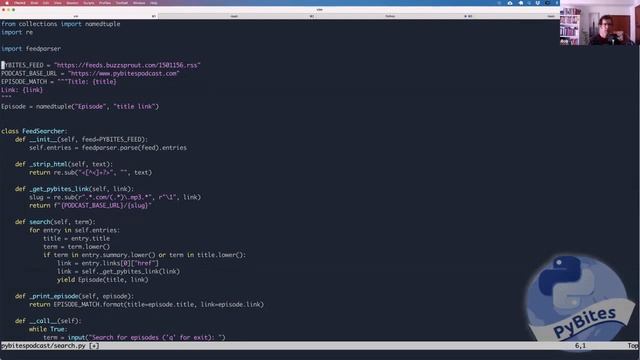Click the 'def __call__(self)' line
Image resolution: width=640 pixels, height=360 pixels.
48,321
